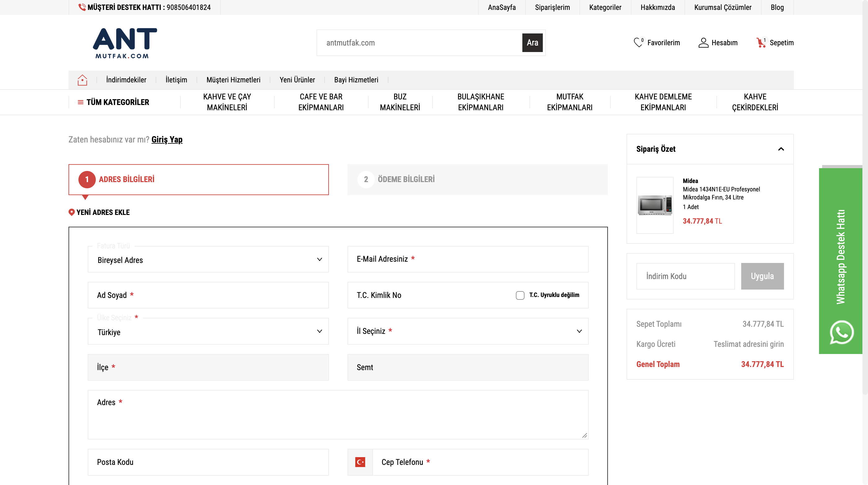Focus the İndirim Kodu field
Screen dimensions: 868x485
click(x=685, y=276)
